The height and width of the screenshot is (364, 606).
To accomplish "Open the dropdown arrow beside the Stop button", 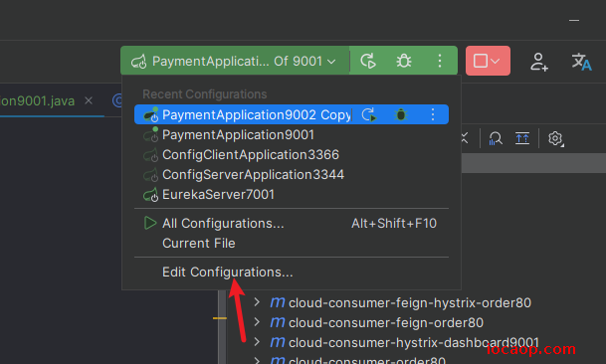I will pyautogui.click(x=496, y=61).
